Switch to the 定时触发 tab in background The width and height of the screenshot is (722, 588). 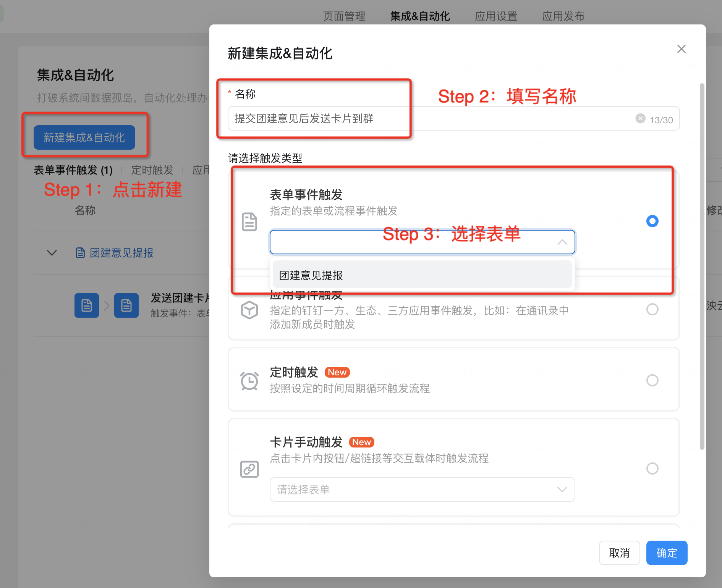(152, 170)
